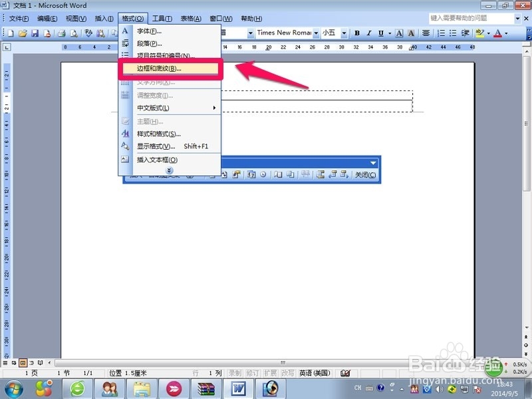Insert time with the clock icon
The width and height of the screenshot is (532, 399).
263,175
